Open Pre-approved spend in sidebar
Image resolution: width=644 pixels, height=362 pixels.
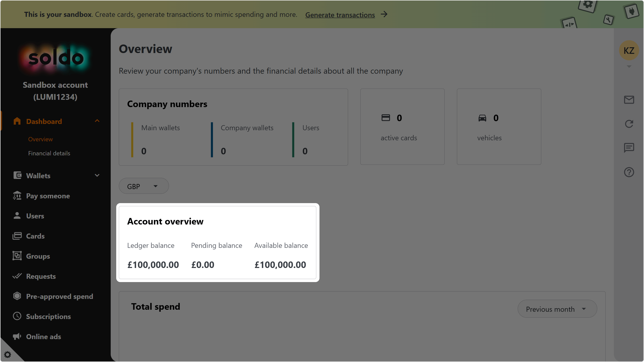click(x=60, y=296)
